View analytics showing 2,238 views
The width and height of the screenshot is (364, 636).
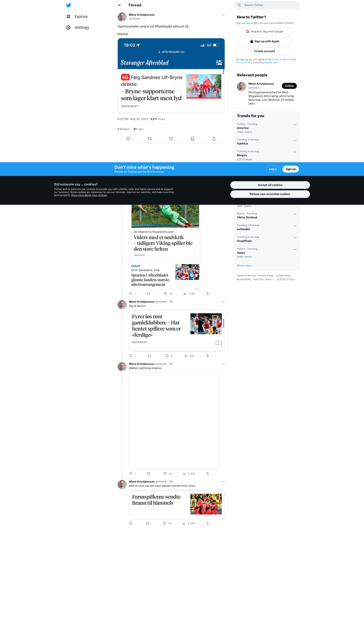point(188,523)
